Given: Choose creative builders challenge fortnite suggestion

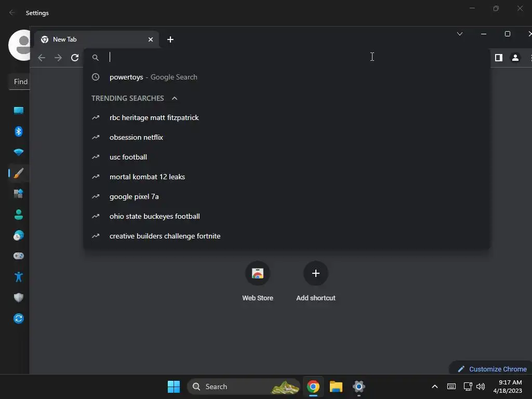Looking at the screenshot, I should coord(287,236).
